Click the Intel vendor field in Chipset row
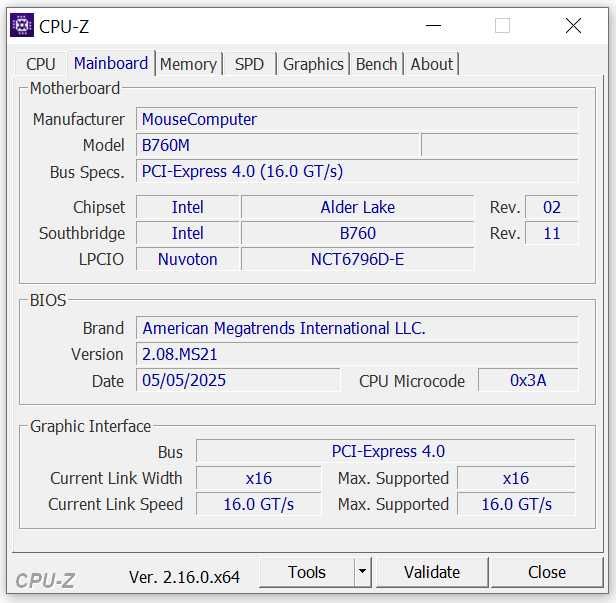Image resolution: width=616 pixels, height=603 pixels. point(188,207)
